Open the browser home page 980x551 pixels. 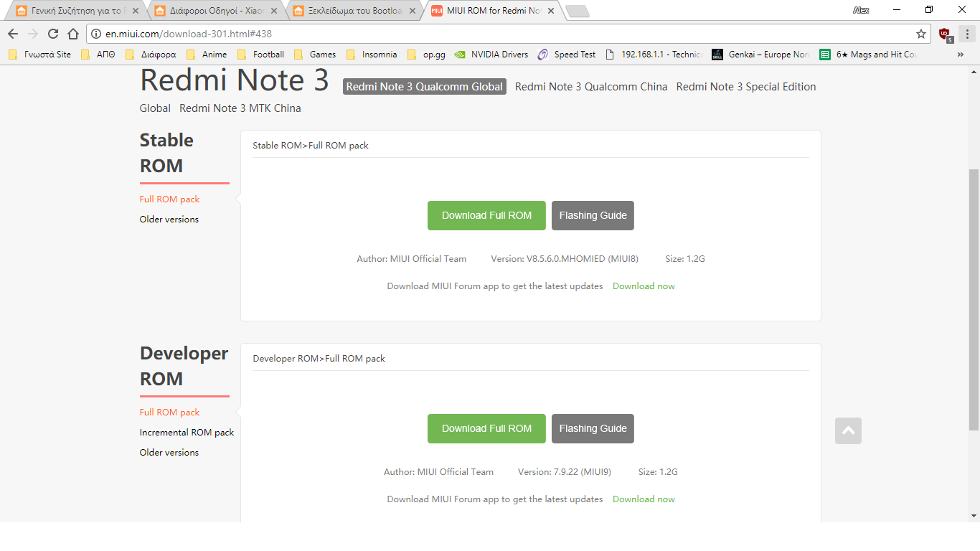click(73, 34)
